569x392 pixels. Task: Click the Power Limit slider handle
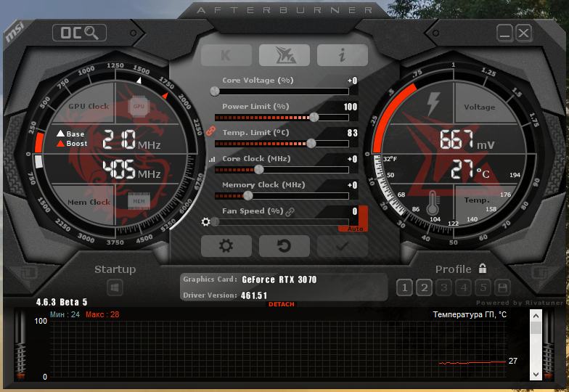tap(314, 118)
